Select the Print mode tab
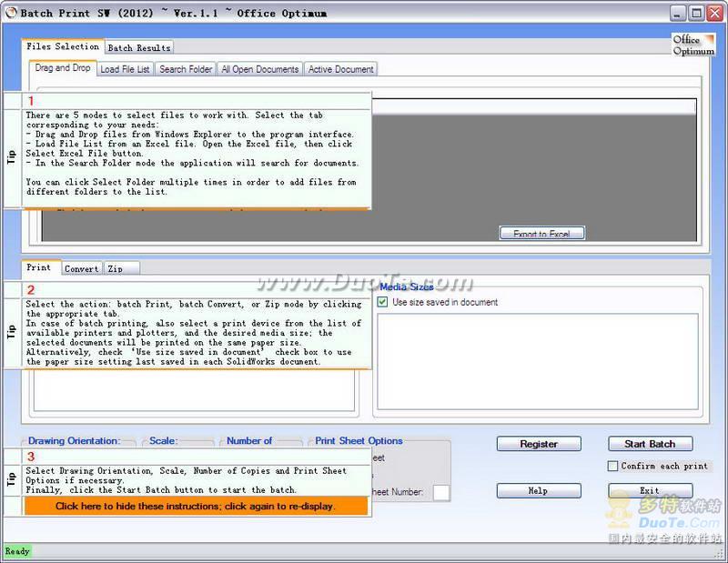This screenshot has width=728, height=563. point(38,267)
